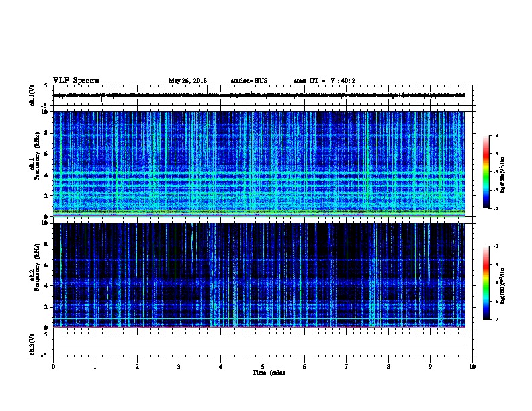Click the "station=HUS" label
This screenshot has width=532, height=411.
249,81
